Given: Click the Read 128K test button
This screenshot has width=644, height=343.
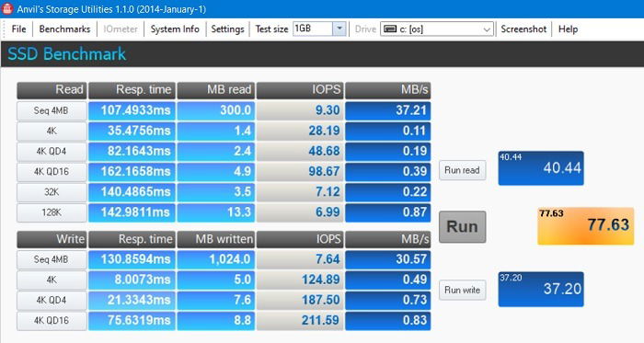Looking at the screenshot, I should click(52, 212).
